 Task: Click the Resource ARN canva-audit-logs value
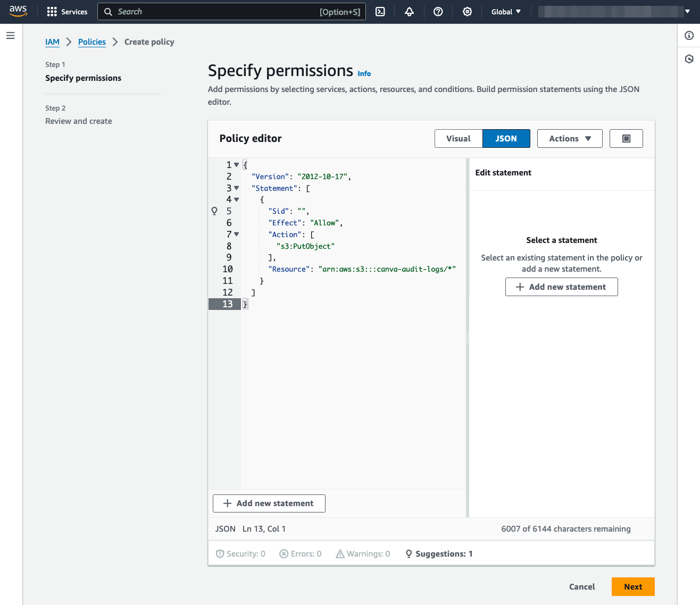[x=387, y=270]
